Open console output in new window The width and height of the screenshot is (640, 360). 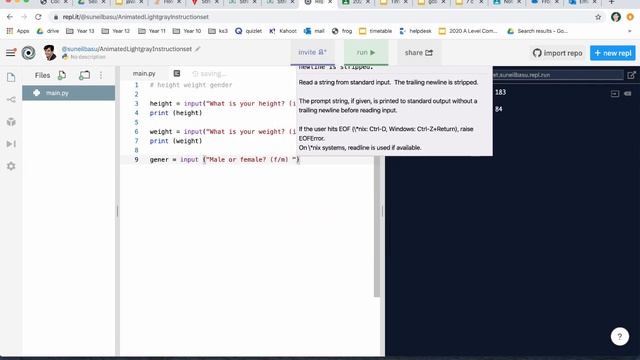[631, 75]
